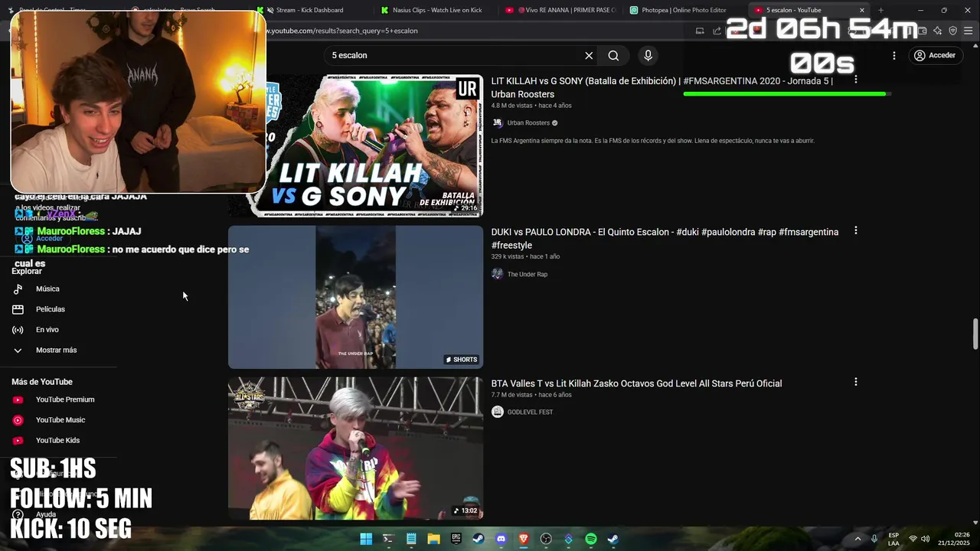Start voice search with the microphone icon
The height and width of the screenshot is (551, 980).
648,56
